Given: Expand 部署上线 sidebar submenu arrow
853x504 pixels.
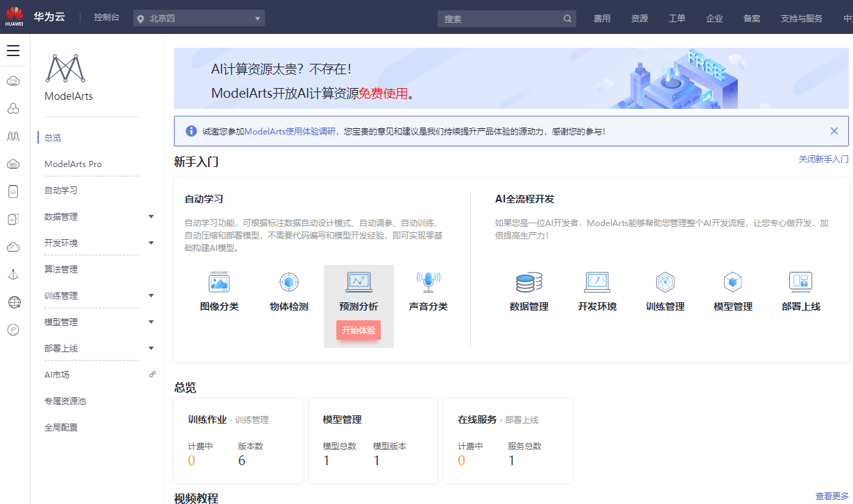Looking at the screenshot, I should (x=151, y=349).
